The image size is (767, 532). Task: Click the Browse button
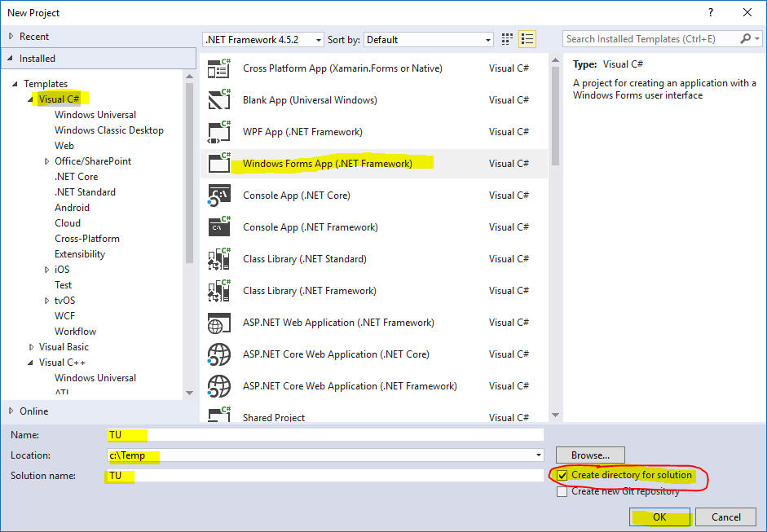(x=590, y=455)
